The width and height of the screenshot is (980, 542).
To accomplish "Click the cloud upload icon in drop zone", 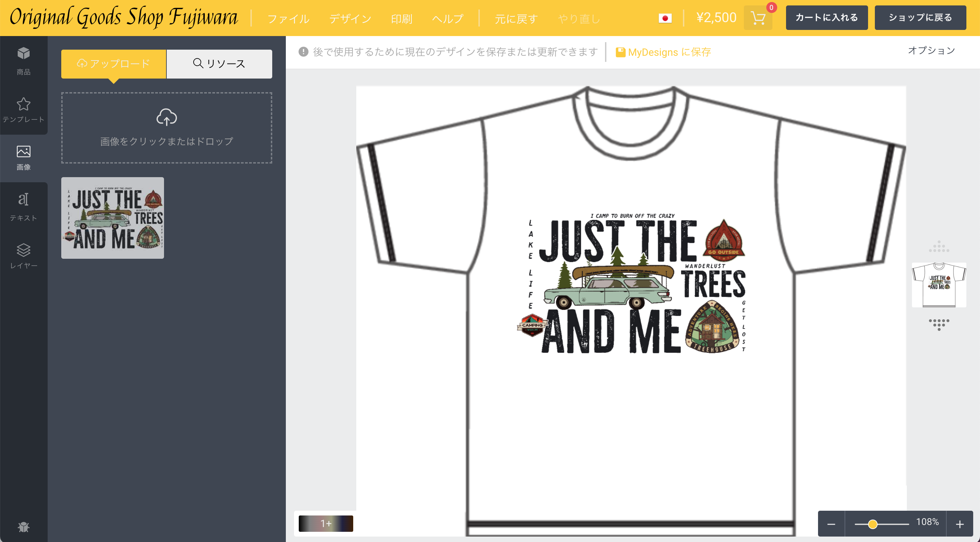I will (167, 117).
